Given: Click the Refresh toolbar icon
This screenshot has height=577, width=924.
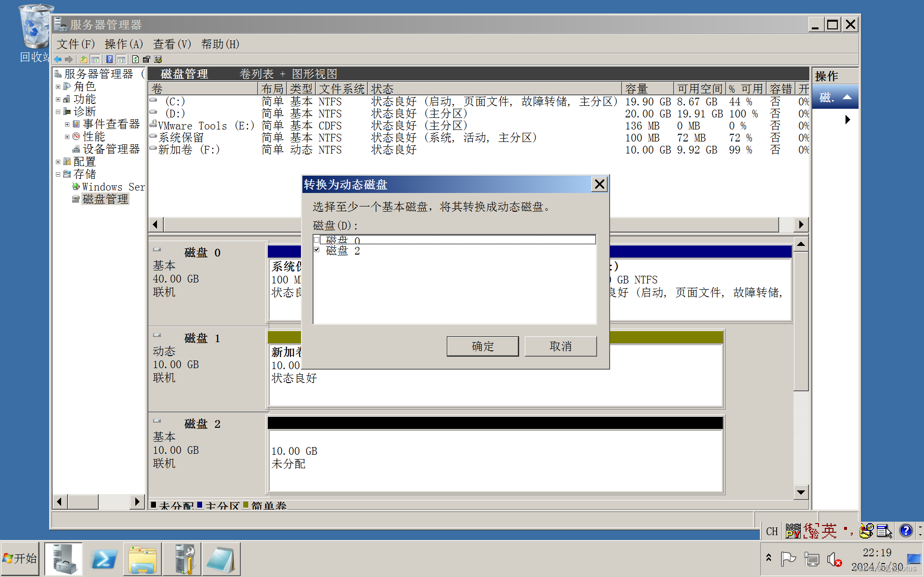Looking at the screenshot, I should click(135, 59).
